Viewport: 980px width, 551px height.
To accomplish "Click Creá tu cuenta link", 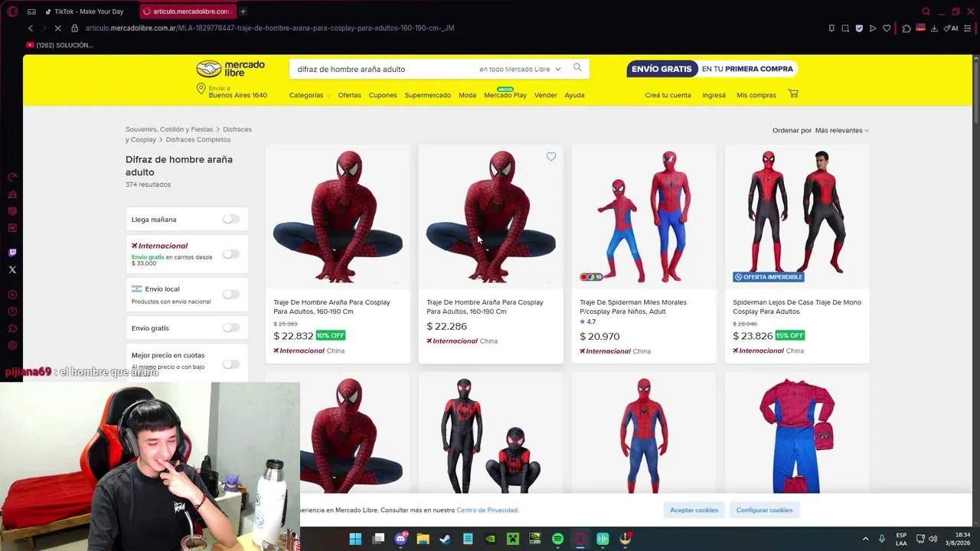I will [668, 95].
